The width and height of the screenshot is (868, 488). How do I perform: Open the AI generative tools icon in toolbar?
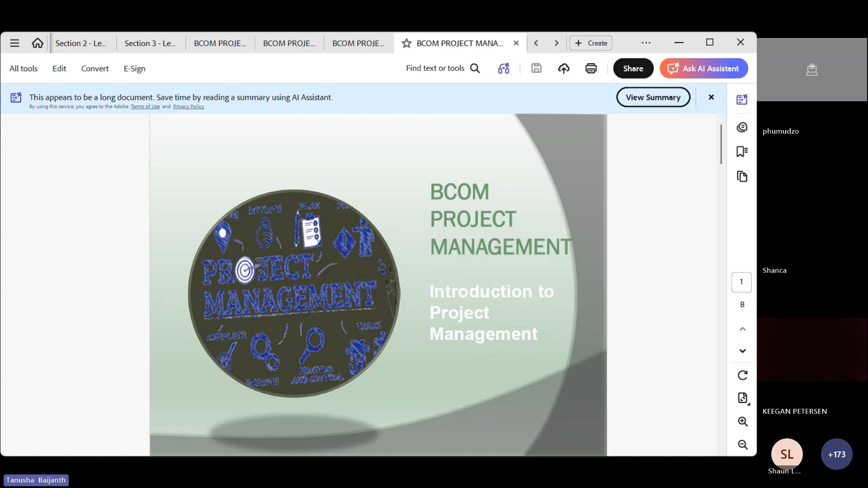pos(504,68)
